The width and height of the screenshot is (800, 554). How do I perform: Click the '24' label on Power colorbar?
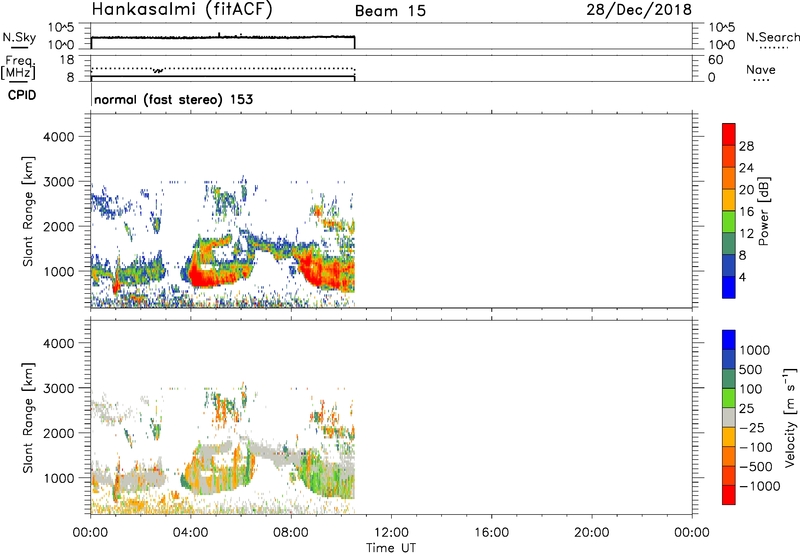tap(746, 168)
